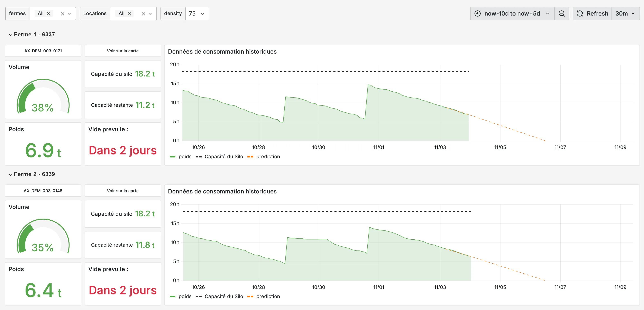
Task: Collapse the Ferme 2 - 6339 row
Action: tap(32, 174)
